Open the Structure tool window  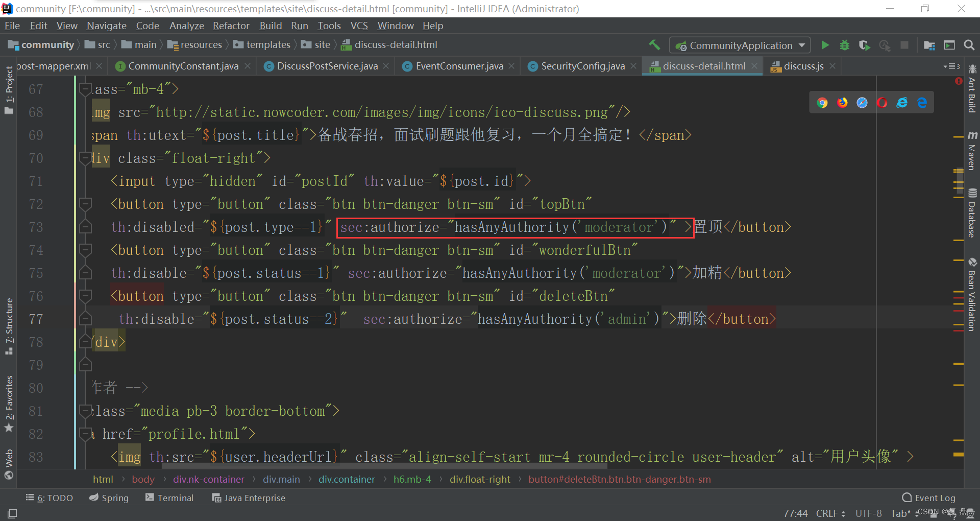click(x=9, y=326)
